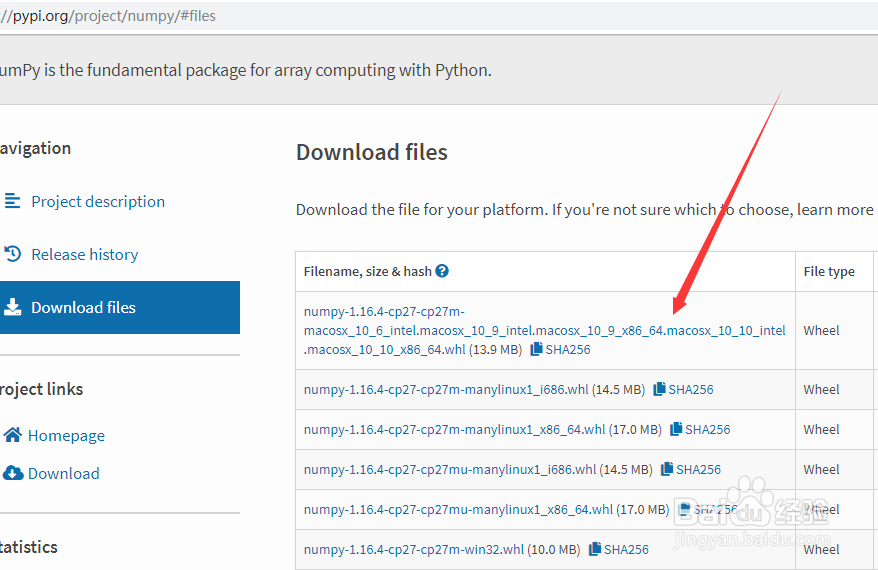Click the Homepage house icon
This screenshot has height=570, width=878.
tap(12, 434)
